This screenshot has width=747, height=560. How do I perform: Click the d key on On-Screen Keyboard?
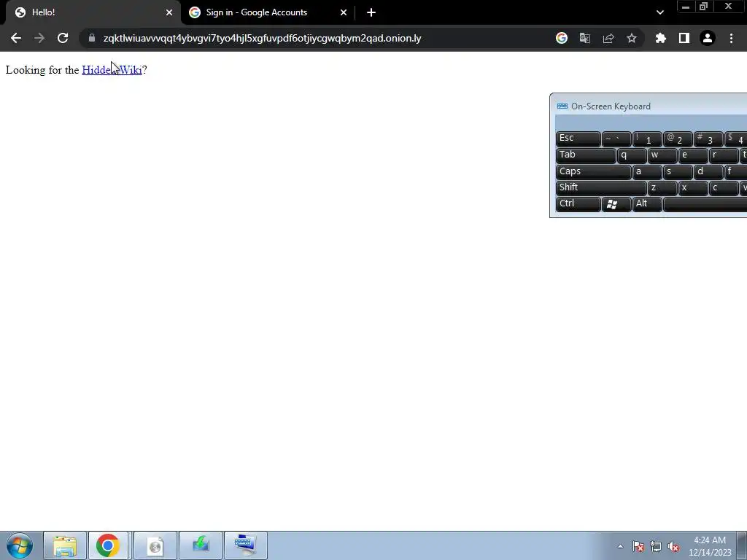(708, 172)
